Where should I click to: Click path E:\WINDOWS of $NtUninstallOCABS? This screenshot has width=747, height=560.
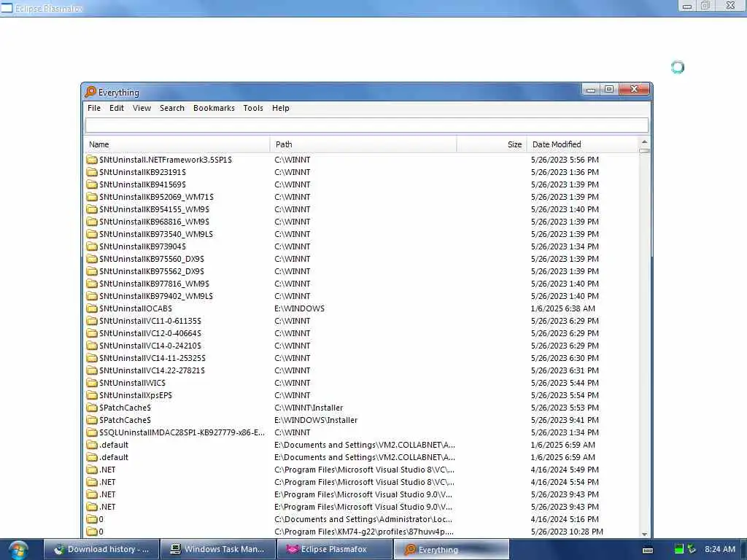(x=299, y=308)
